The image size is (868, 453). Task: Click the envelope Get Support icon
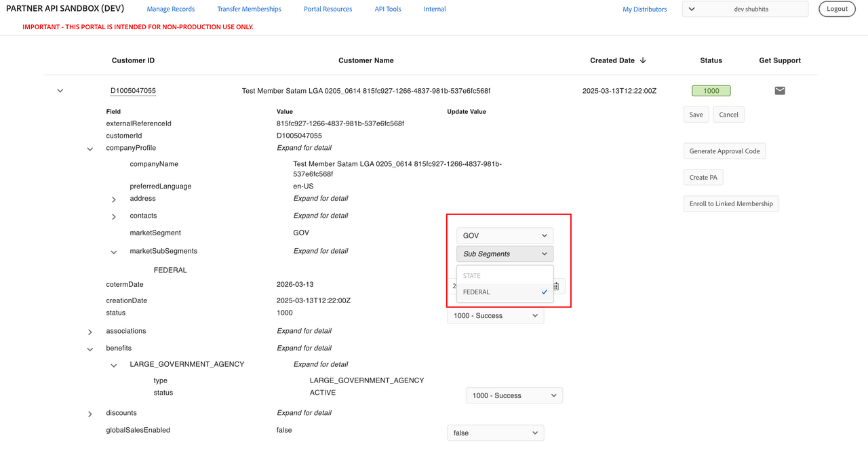(780, 91)
